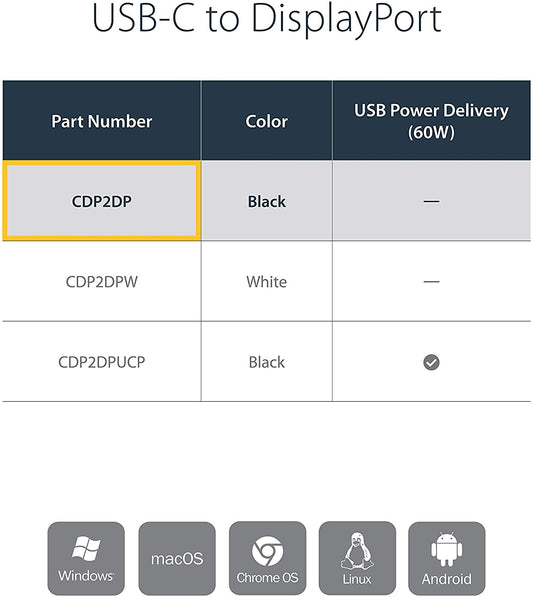The width and height of the screenshot is (533, 597).
Task: Select the bold Black color cell
Action: pos(266,201)
